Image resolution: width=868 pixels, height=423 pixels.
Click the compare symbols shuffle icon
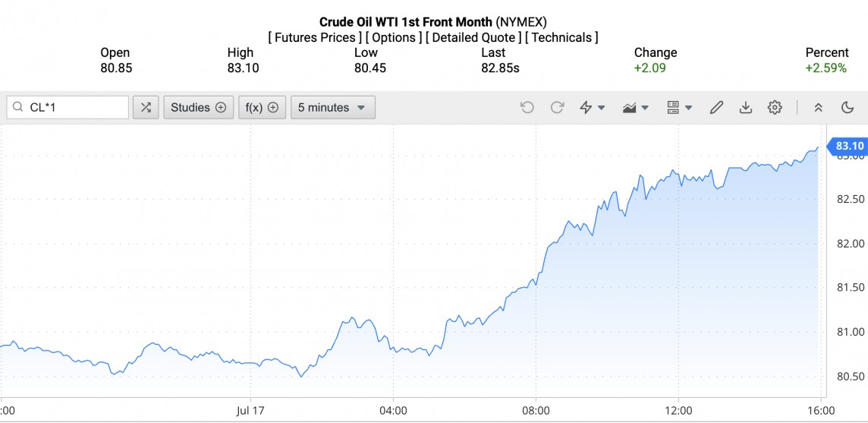[146, 108]
